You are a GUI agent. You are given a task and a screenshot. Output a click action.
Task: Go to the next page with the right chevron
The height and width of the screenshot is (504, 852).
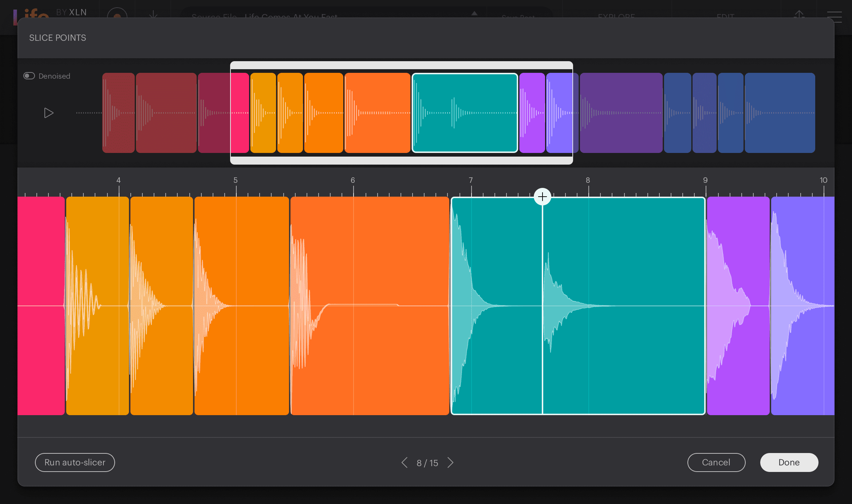(x=451, y=462)
